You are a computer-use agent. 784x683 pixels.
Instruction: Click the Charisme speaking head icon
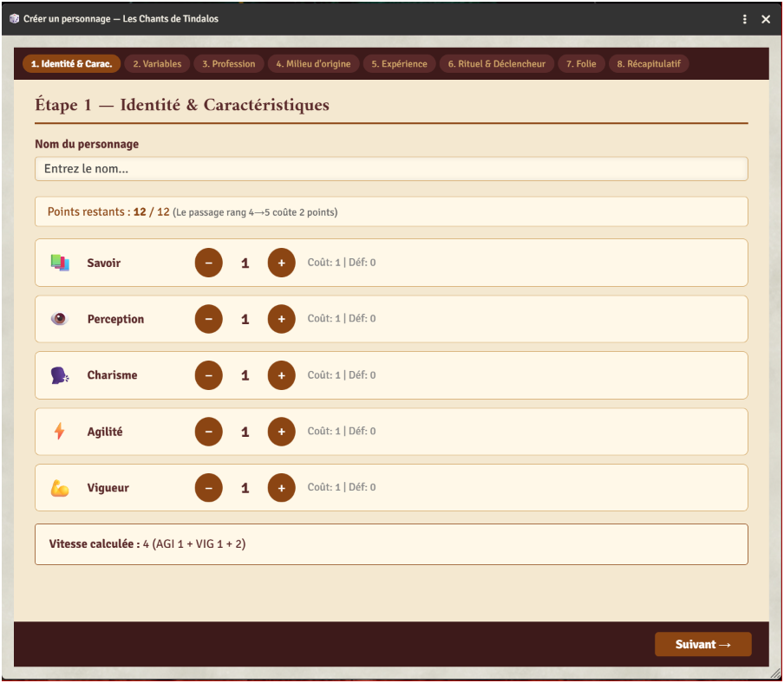coord(60,375)
